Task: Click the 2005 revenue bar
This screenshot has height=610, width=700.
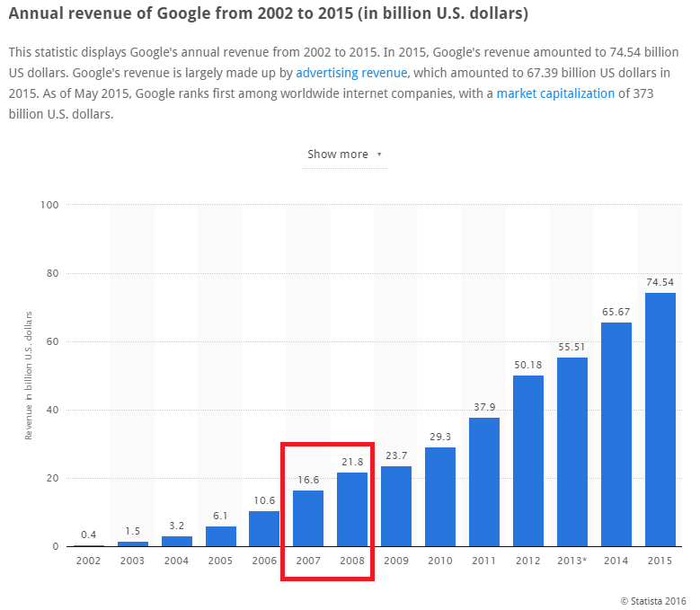Action: point(221,536)
